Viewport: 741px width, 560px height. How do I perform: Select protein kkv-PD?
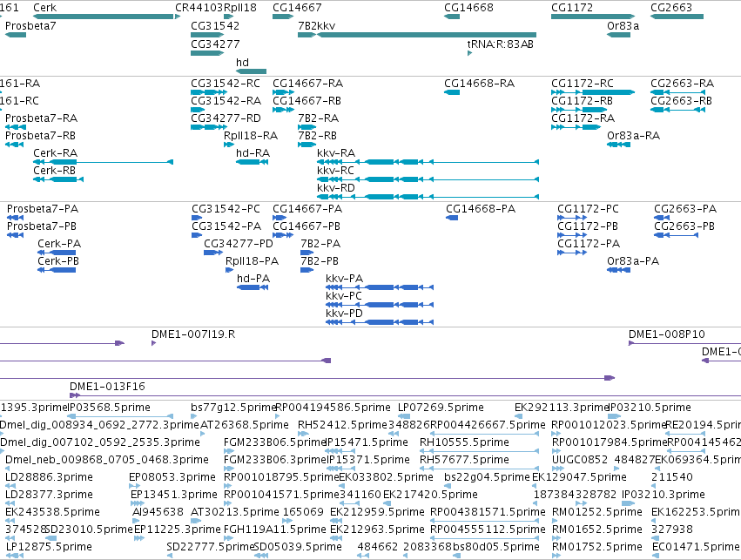click(380, 323)
